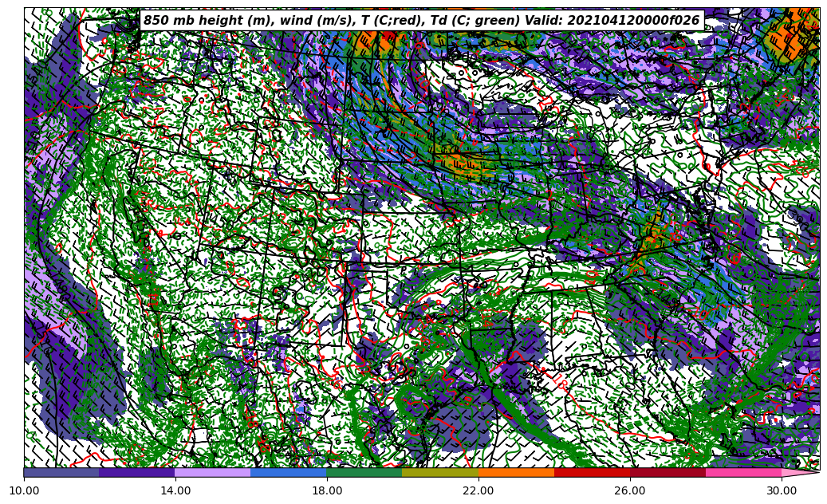This screenshot has height=504, width=827.
Task: Select the hot pink 28–30 colorbar segment
Action: 744,472
